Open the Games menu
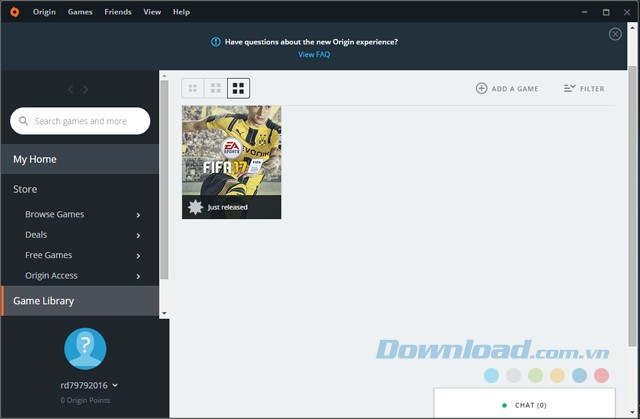Image resolution: width=640 pixels, height=419 pixels. pos(80,12)
